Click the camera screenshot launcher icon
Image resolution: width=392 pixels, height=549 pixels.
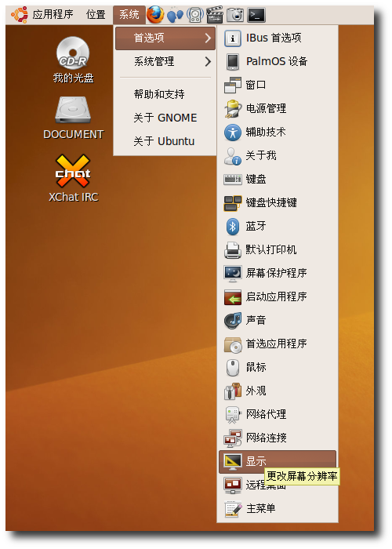point(235,15)
